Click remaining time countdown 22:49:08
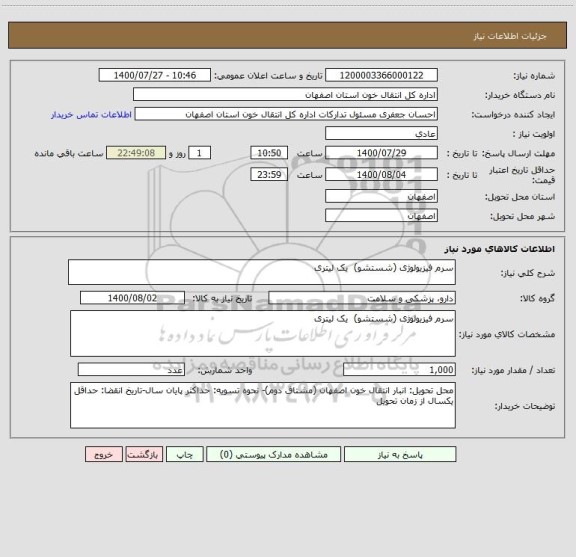 pos(136,153)
